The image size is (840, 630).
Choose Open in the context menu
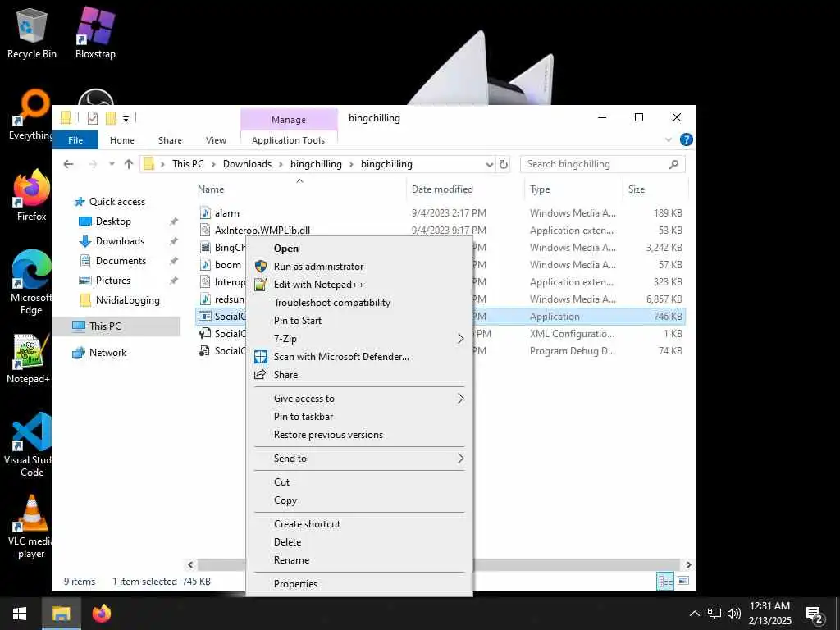(359, 249)
